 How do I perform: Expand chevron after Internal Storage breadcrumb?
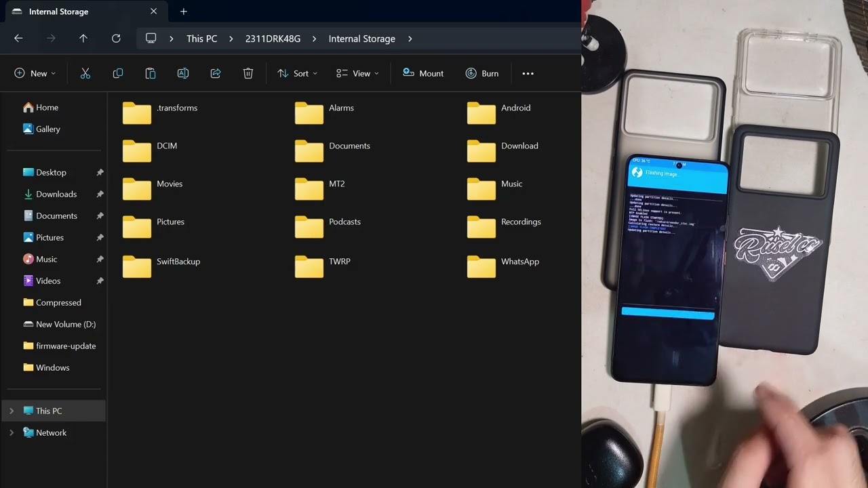click(x=410, y=39)
